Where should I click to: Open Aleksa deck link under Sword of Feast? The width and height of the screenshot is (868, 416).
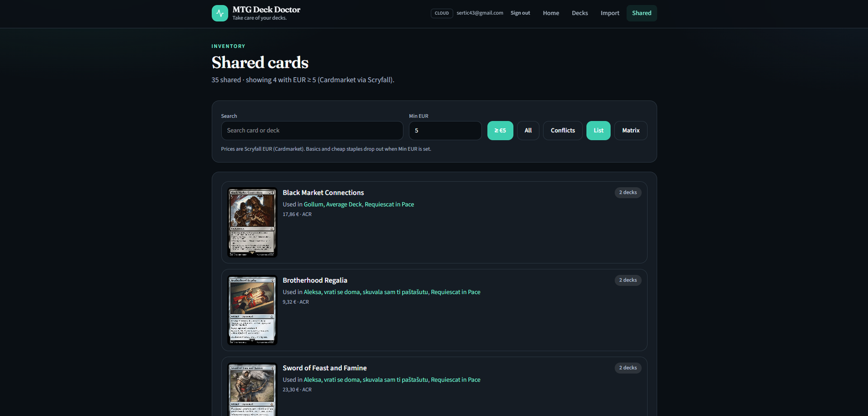pos(366,380)
